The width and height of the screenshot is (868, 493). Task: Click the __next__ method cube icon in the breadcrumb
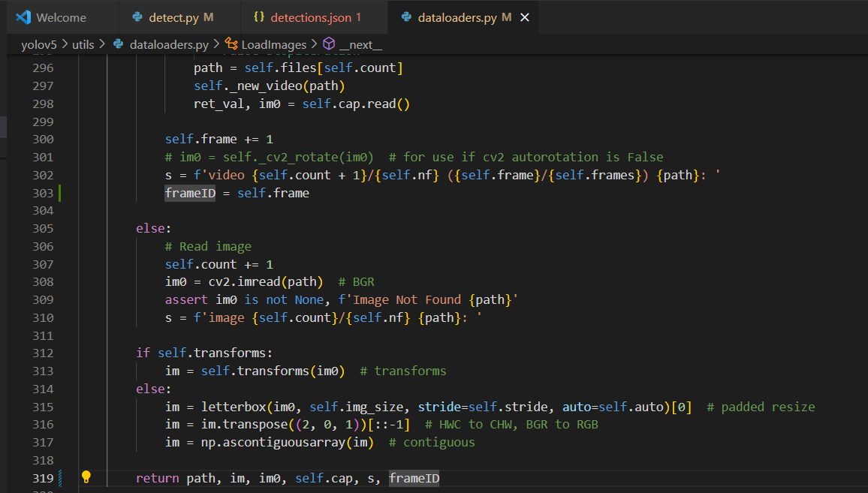click(329, 44)
